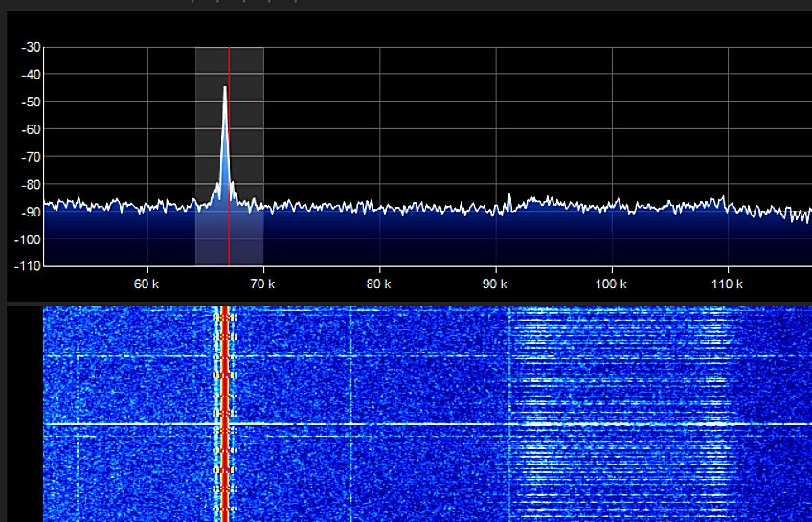Click the grey filter passband shaded area
Image resolution: width=812 pixels, height=522 pixels.
230,156
